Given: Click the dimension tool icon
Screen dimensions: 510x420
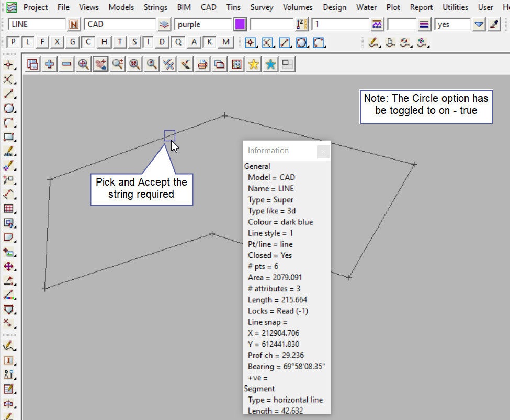Looking at the screenshot, I should [8, 195].
